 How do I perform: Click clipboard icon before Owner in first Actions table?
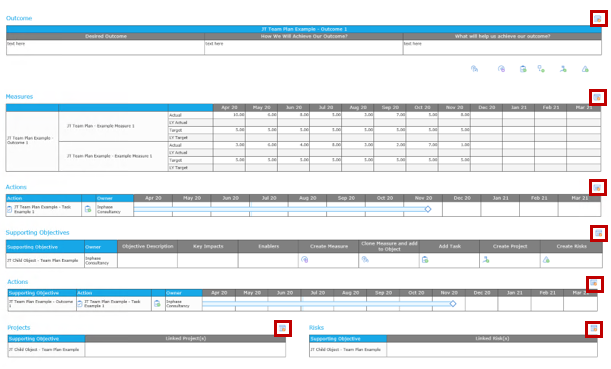[88, 209]
